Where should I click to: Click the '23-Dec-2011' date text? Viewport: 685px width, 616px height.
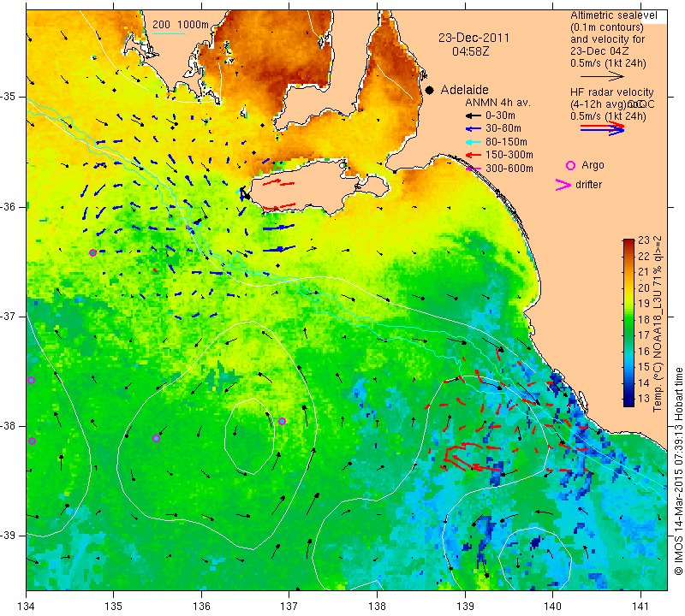[474, 38]
